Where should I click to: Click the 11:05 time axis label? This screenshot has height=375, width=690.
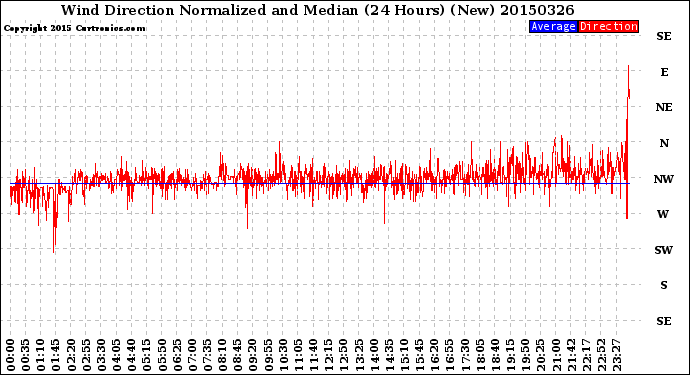[x=299, y=355]
